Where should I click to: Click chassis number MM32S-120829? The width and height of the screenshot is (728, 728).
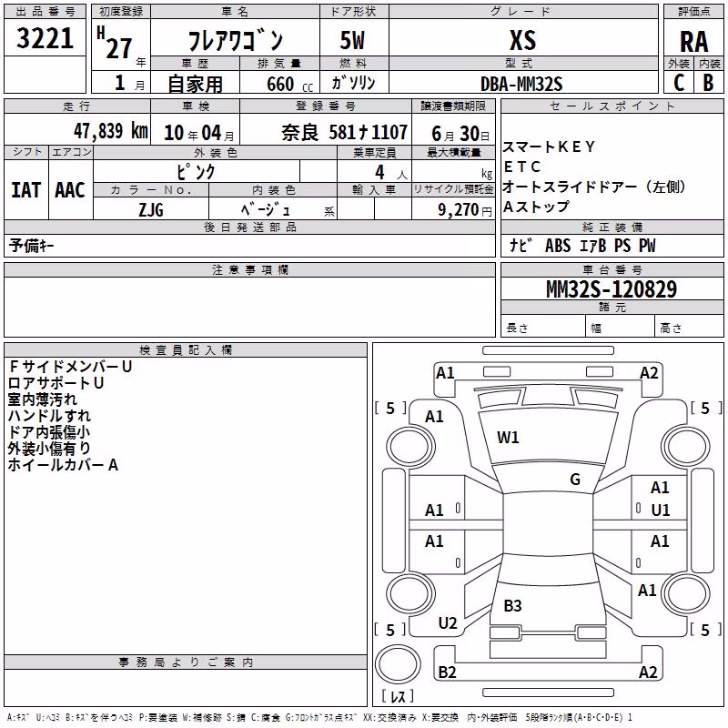point(612,289)
